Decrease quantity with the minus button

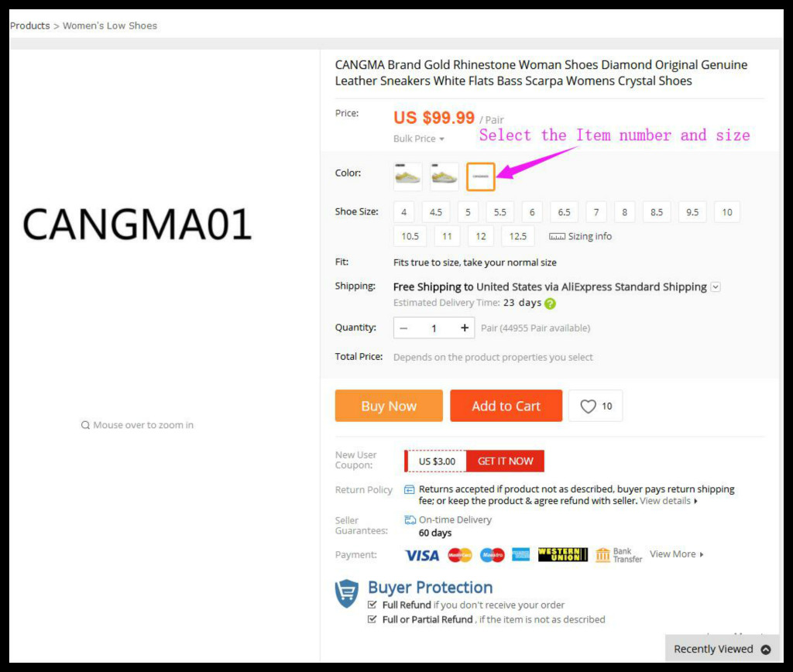click(x=403, y=328)
